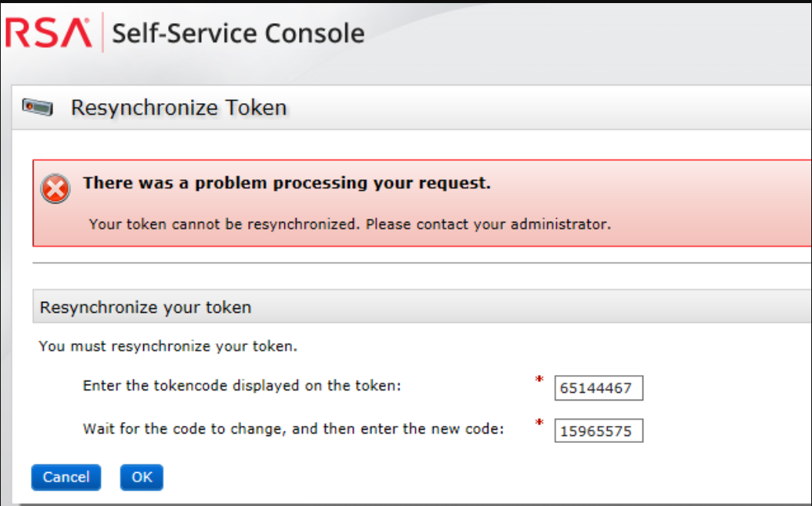Click the 'Resynchronize your token' section header
This screenshot has height=506, width=812.
(x=146, y=308)
